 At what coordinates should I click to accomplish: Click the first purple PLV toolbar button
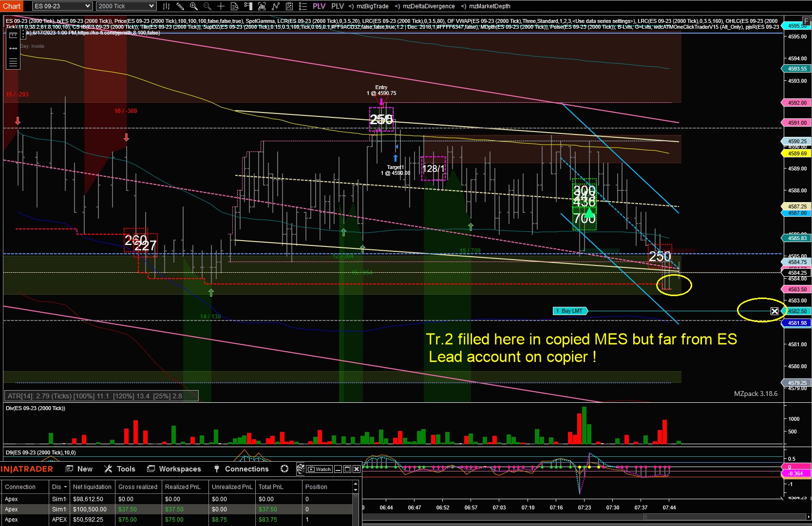[319, 6]
